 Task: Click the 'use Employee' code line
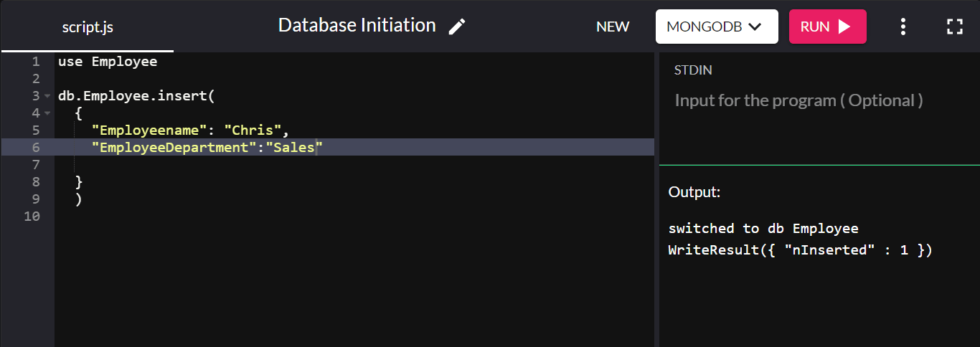108,62
